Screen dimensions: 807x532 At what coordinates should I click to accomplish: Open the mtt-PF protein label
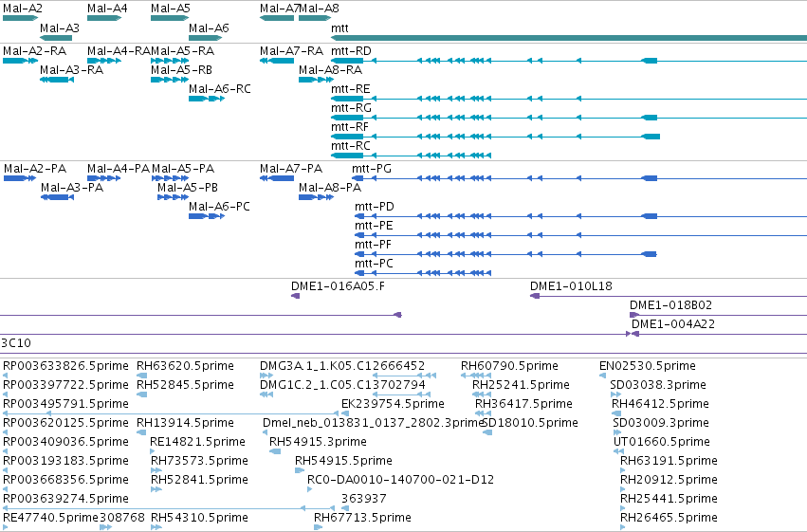tap(373, 245)
